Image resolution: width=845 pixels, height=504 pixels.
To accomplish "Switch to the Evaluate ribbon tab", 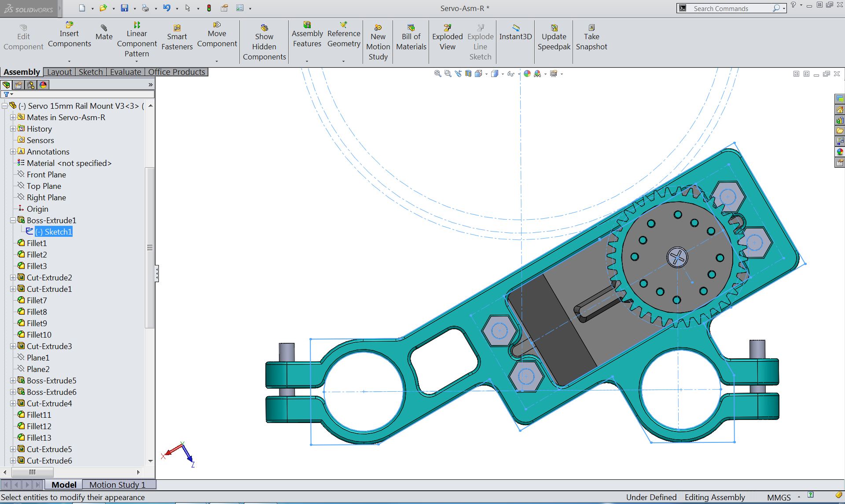I will [126, 72].
